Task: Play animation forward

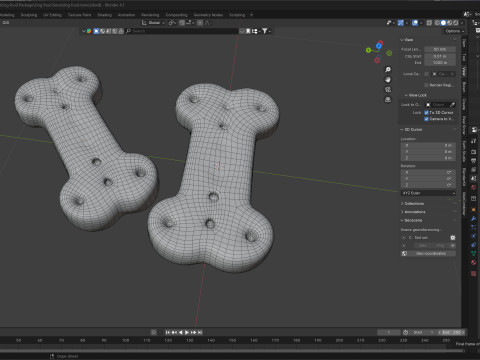Action: coord(187,332)
